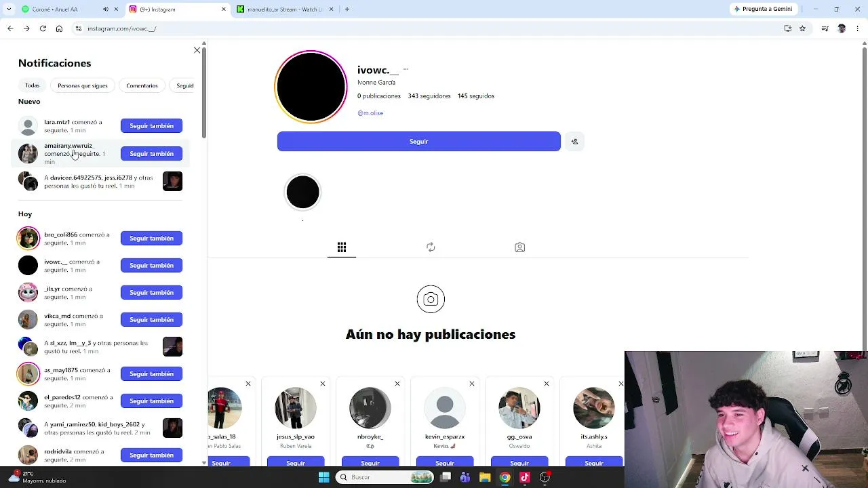868x488 pixels.
Task: Dismiss the kevin_esparzx suggestion card
Action: coord(472,384)
